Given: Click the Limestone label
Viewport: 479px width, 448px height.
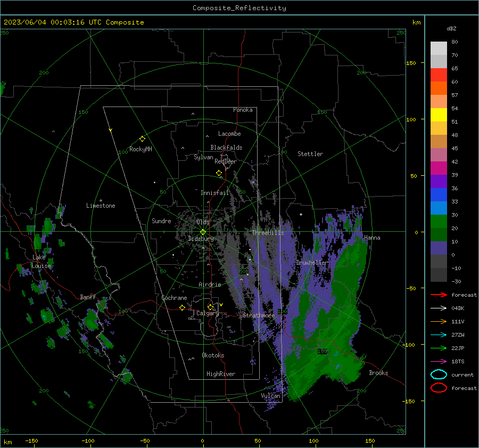Looking at the screenshot, I should (x=101, y=206).
